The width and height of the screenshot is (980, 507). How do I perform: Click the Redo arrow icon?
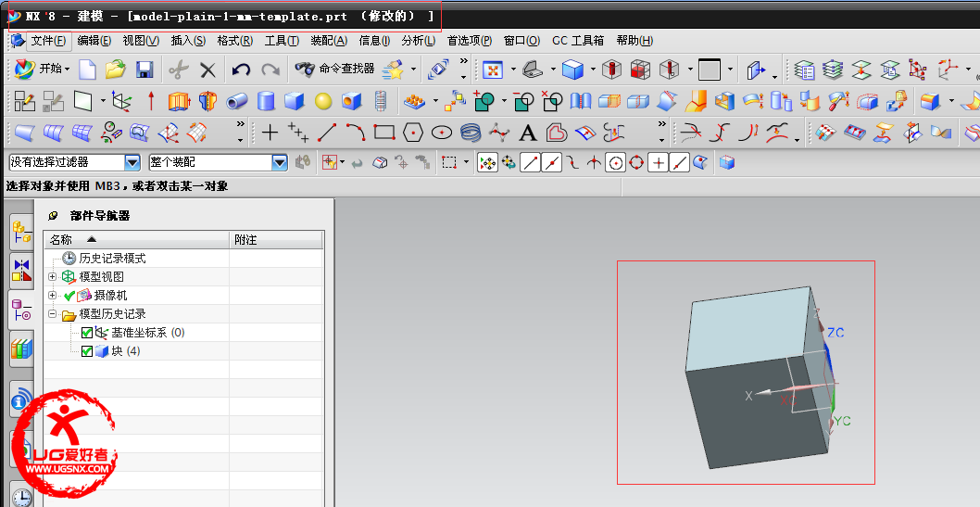(x=270, y=70)
